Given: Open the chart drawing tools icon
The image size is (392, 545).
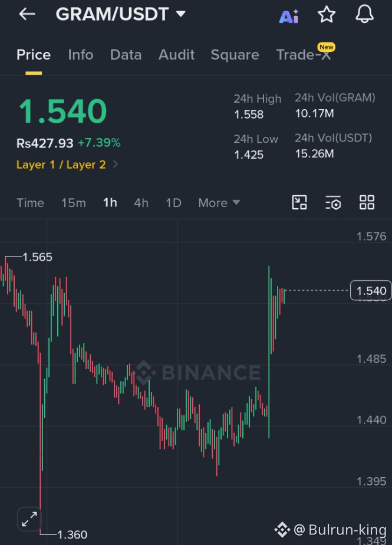Looking at the screenshot, I should [299, 202].
